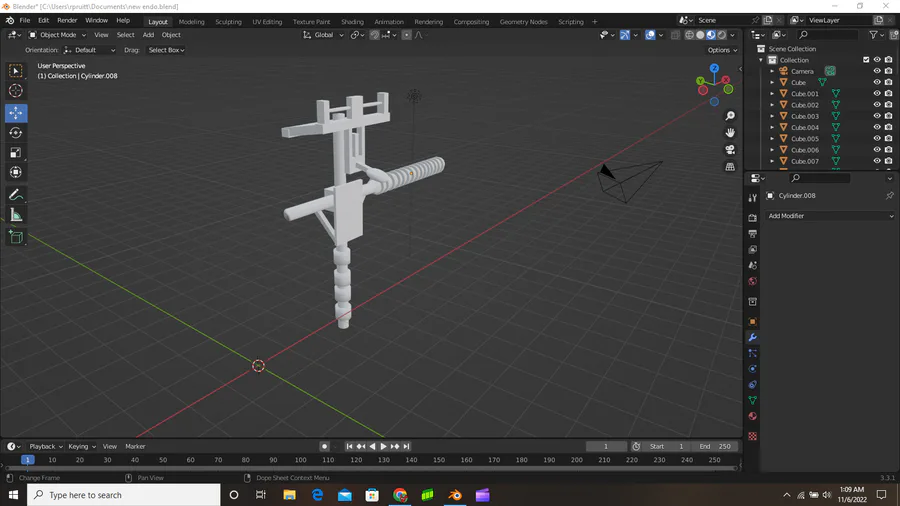Open the World properties tab
The image size is (900, 506).
point(752,281)
